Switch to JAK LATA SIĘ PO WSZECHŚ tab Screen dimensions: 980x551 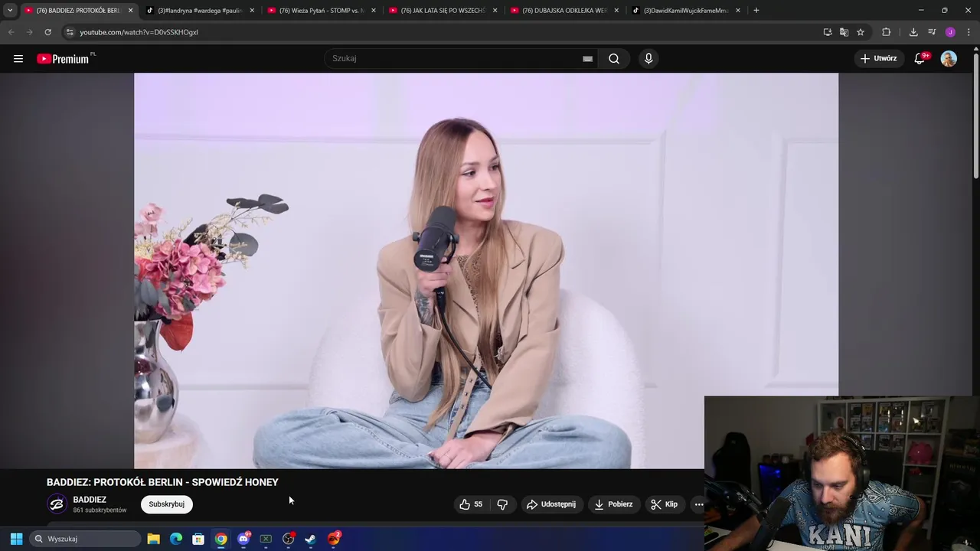pos(443,11)
